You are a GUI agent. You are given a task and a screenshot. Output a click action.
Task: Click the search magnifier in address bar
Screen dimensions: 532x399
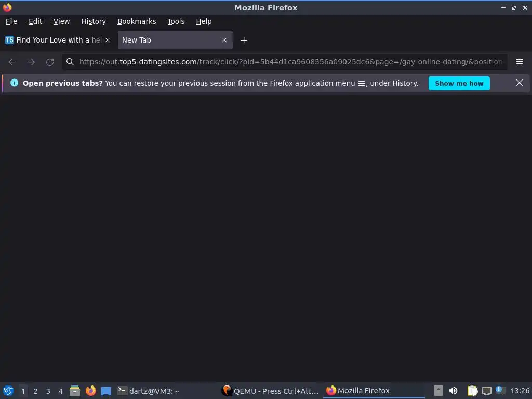pyautogui.click(x=70, y=62)
